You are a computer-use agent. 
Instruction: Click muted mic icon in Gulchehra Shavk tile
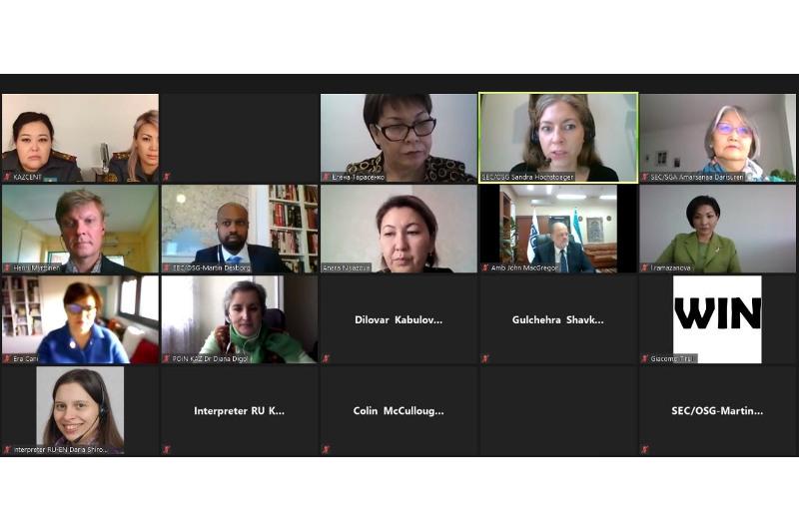point(485,358)
